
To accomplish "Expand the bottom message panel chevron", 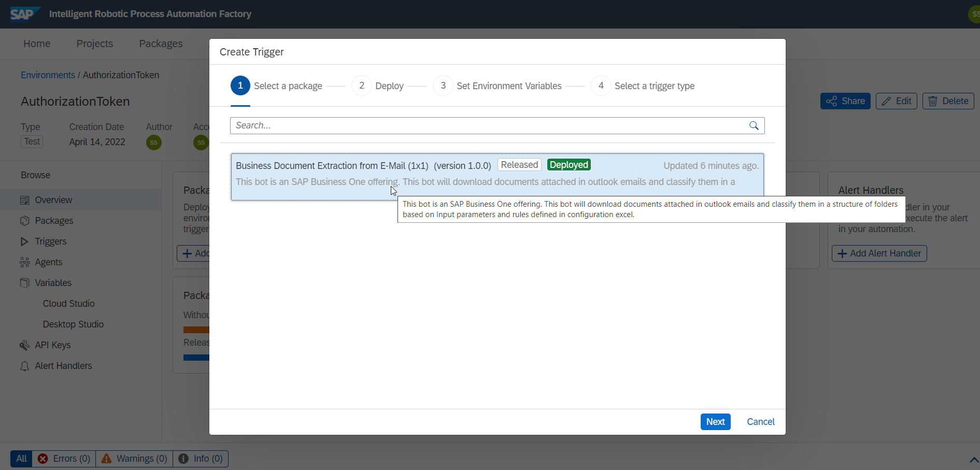I will pos(974,460).
